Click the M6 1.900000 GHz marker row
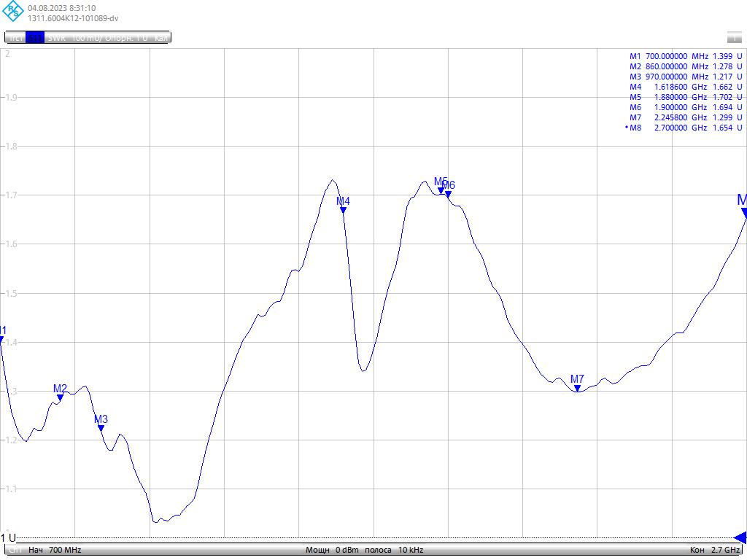Viewport: 747px width, 560px height. (686, 108)
